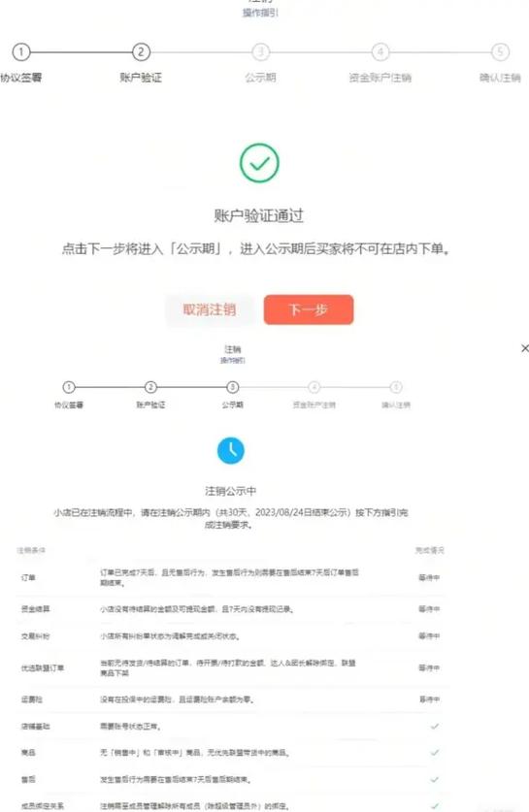
Task: Select the 优选联盟订单 condition row label
Action: pyautogui.click(x=43, y=668)
